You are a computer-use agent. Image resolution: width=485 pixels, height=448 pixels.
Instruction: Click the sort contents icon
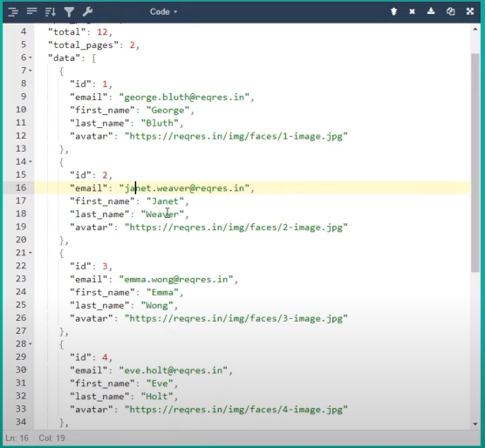(50, 11)
